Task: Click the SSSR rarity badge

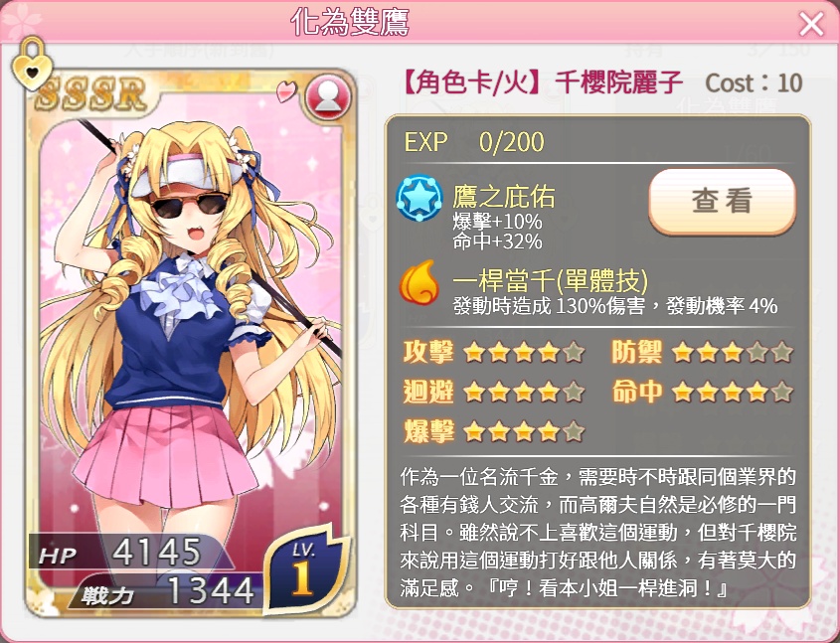Action: (91, 94)
